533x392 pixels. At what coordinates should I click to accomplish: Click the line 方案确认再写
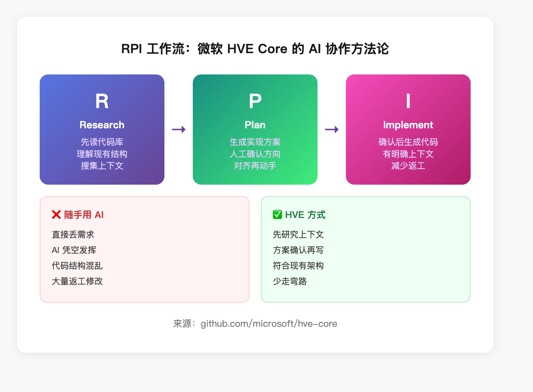[298, 250]
